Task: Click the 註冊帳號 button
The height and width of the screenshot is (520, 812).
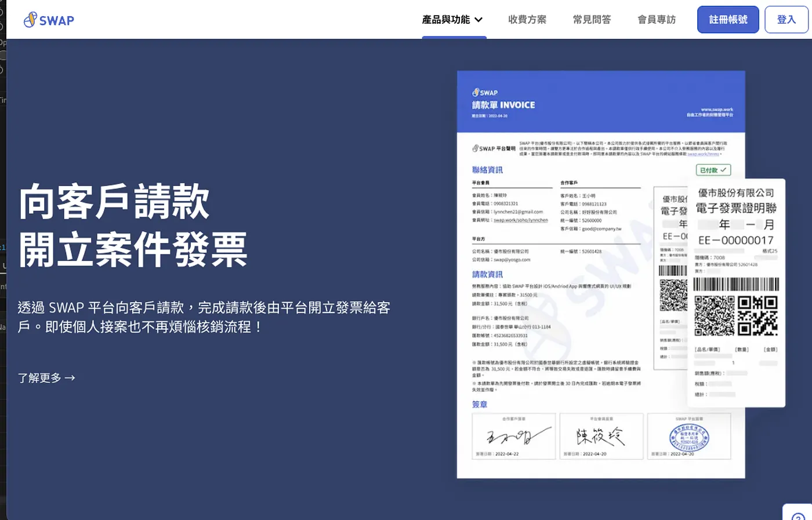Action: click(728, 20)
